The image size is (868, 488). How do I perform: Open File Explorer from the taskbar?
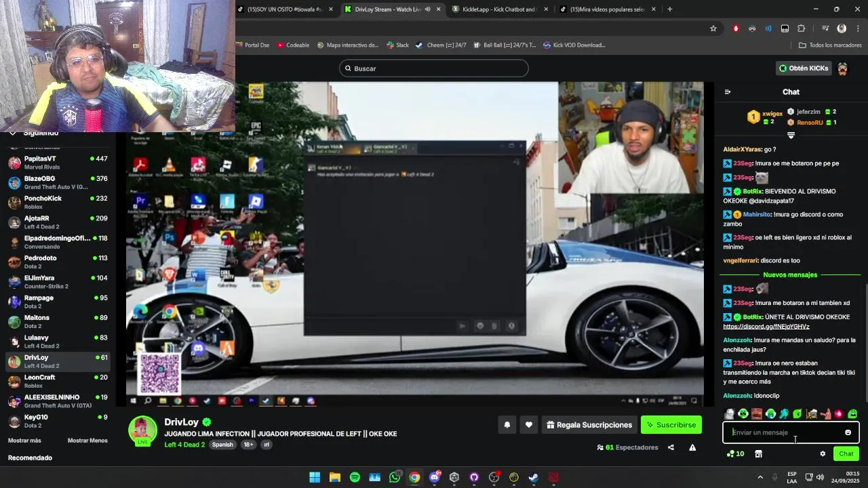[x=335, y=477]
